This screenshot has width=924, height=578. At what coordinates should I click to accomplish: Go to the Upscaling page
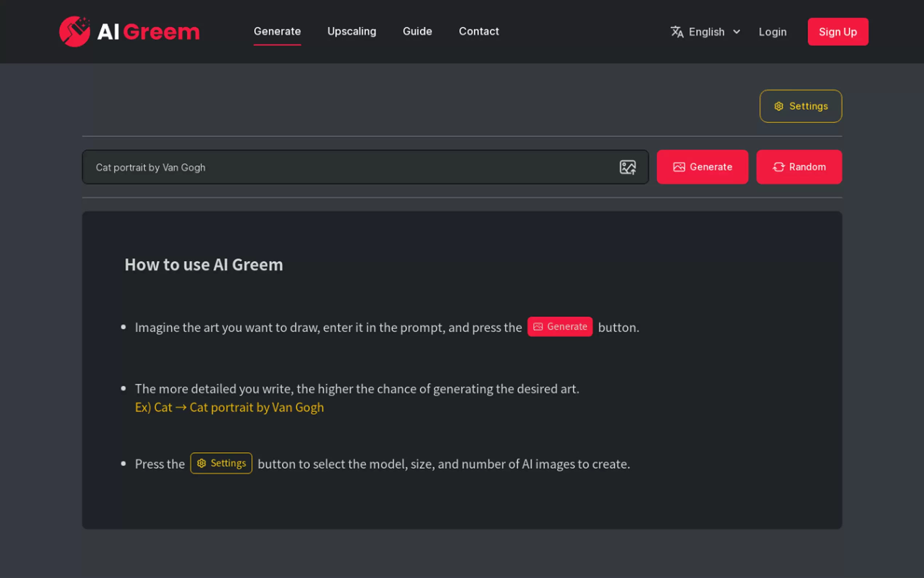click(x=351, y=31)
